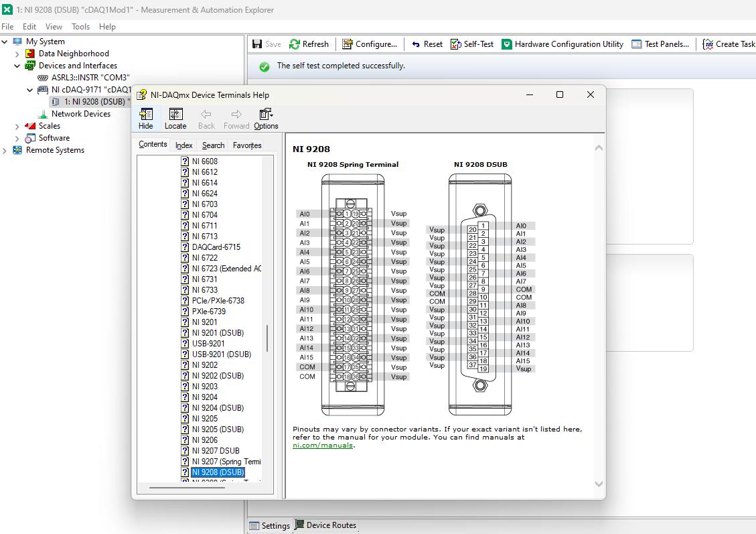Open the Tools menu
The height and width of the screenshot is (534, 756).
point(80,27)
